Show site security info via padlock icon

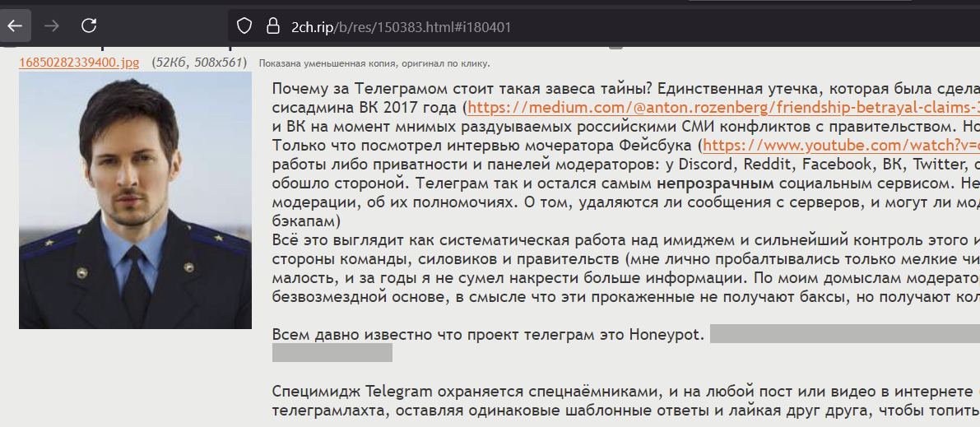[x=272, y=26]
